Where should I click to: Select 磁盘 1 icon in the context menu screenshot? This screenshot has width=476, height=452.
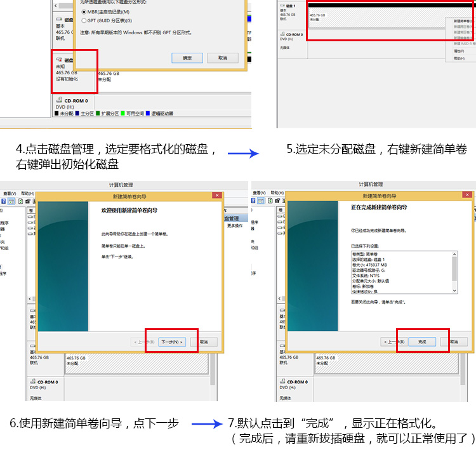click(282, 6)
